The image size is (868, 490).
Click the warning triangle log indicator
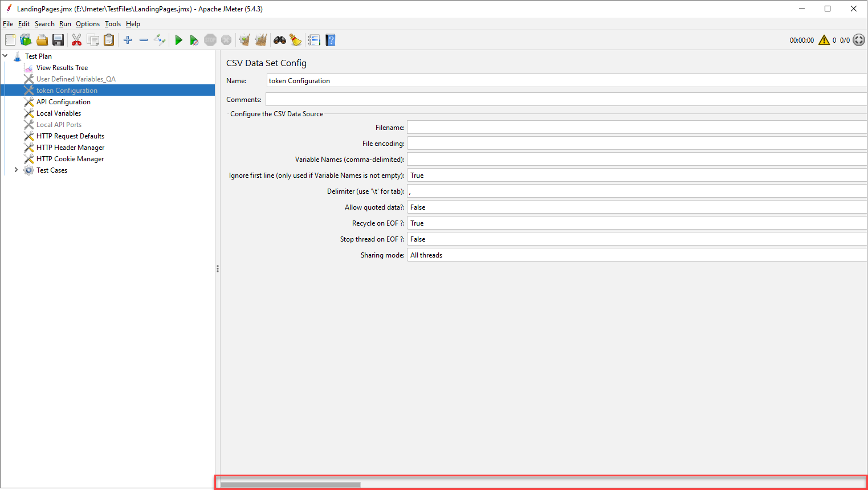click(824, 40)
